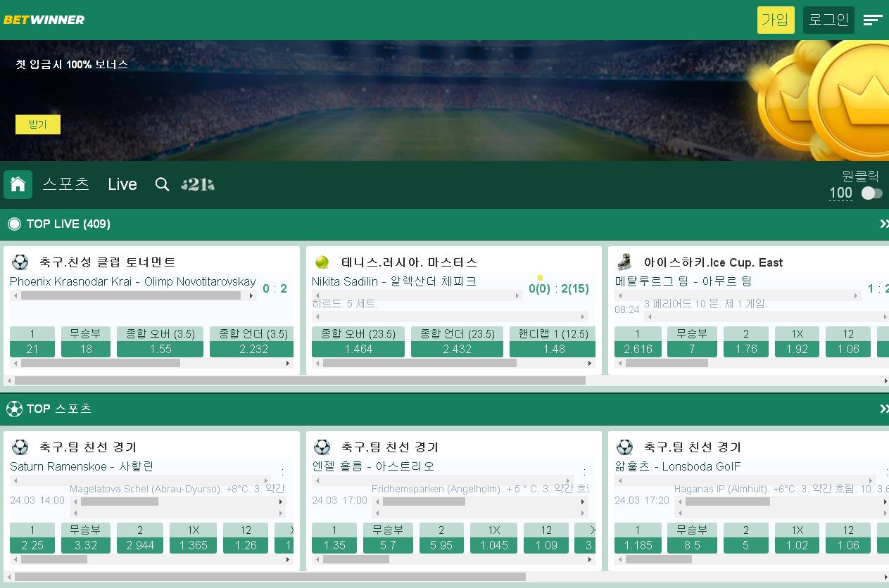This screenshot has width=889, height=588.
Task: Click right arrow of Nikita Sadilin odds scrollbar
Action: (x=590, y=364)
